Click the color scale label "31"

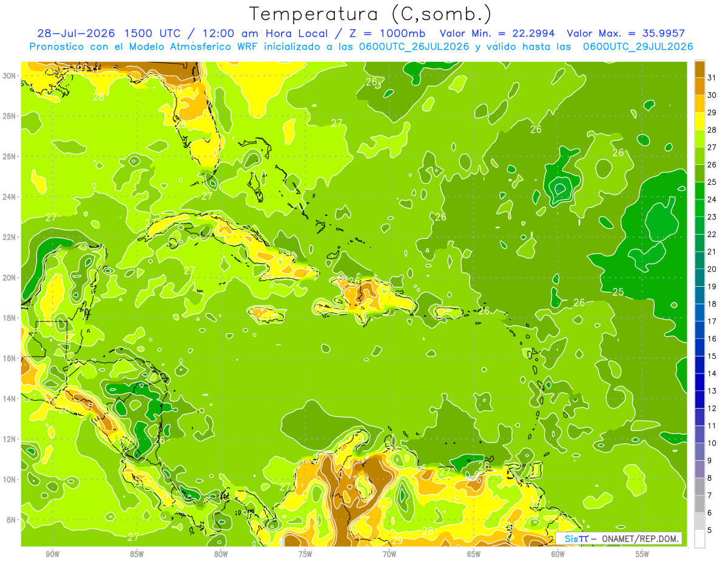[x=712, y=78]
